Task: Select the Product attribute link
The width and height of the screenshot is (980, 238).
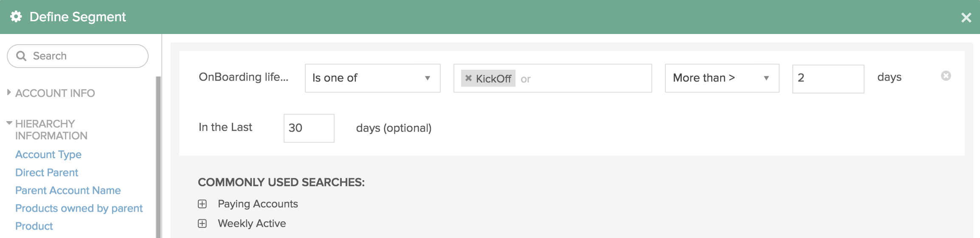Action: click(x=34, y=226)
